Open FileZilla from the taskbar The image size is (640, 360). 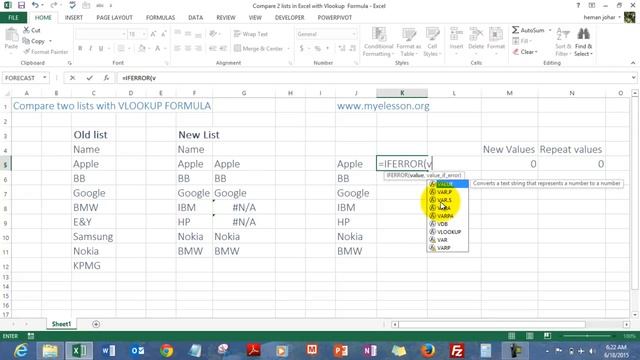tap(456, 350)
